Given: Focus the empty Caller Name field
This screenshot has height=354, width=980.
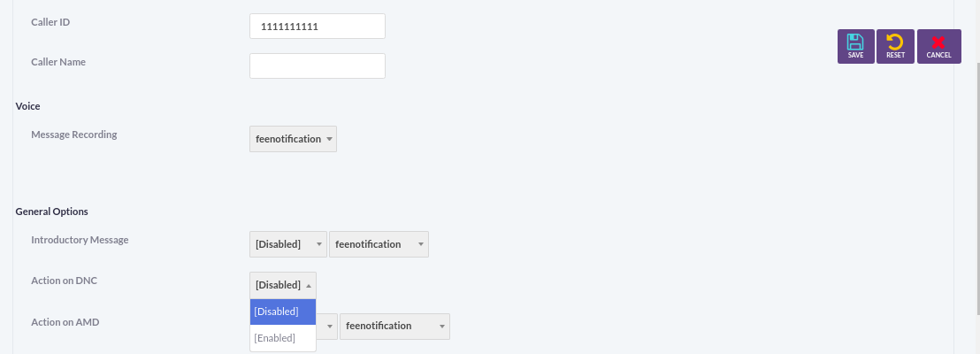Looking at the screenshot, I should tap(318, 65).
